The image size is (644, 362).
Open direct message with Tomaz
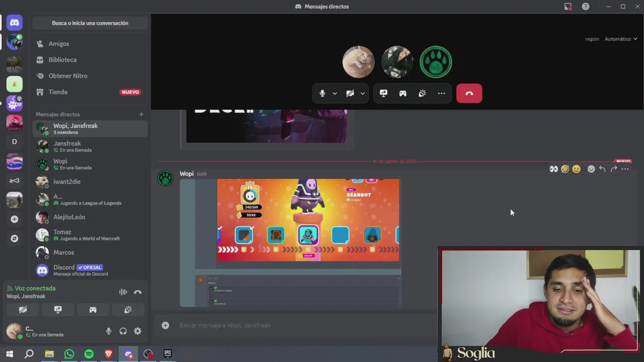tap(90, 235)
